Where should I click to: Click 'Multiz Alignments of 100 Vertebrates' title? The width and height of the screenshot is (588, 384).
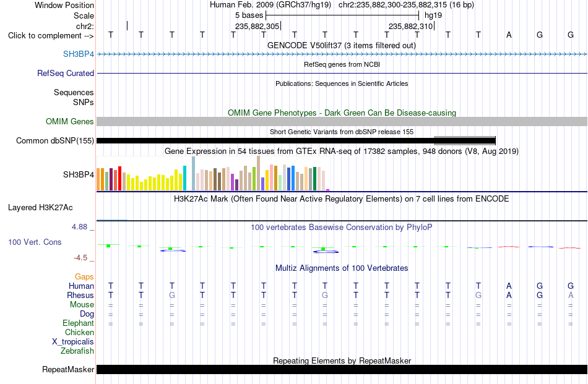pyautogui.click(x=342, y=268)
